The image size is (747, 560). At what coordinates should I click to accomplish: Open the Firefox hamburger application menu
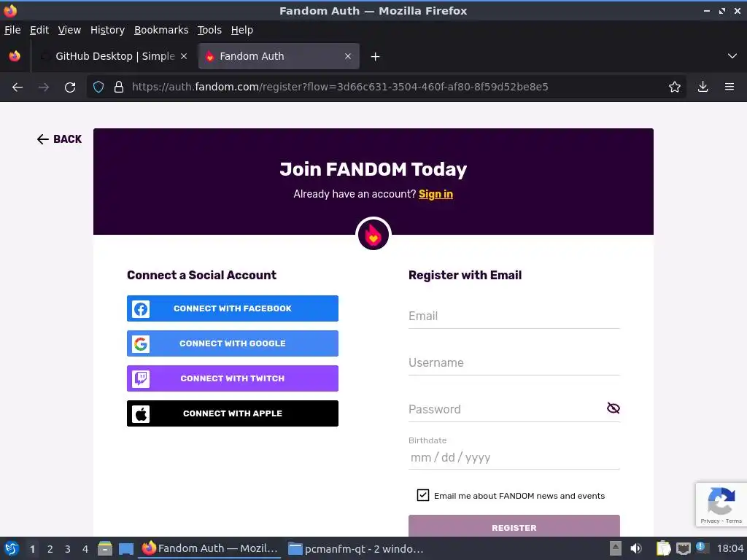(x=729, y=87)
